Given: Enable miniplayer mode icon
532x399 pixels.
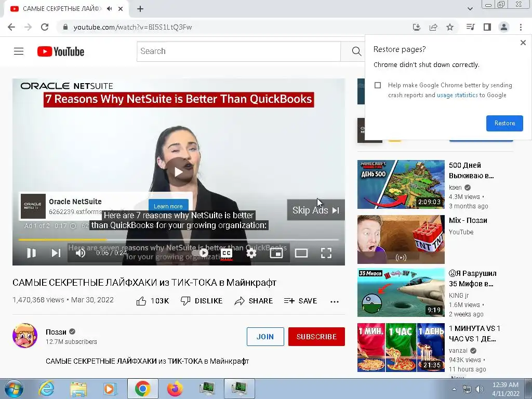Looking at the screenshot, I should point(276,253).
